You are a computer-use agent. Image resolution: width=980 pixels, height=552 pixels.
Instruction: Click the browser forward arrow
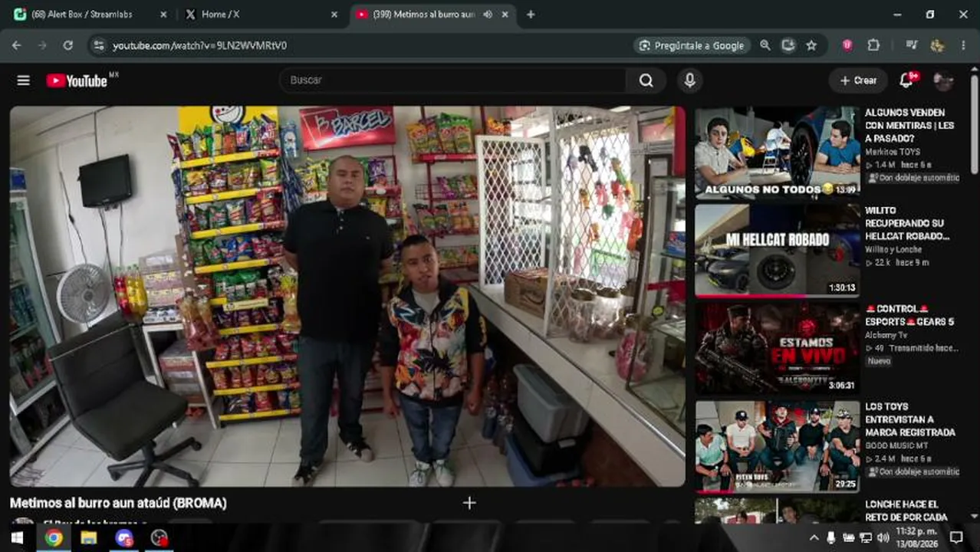pos(42,45)
